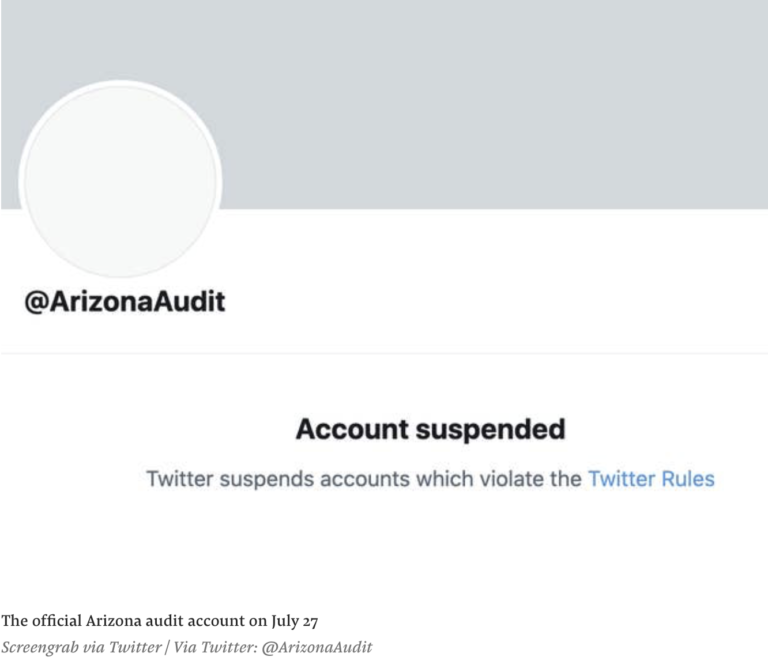The image size is (768, 672).
Task: Click the word "Rules" in the blue link
Action: coord(688,478)
